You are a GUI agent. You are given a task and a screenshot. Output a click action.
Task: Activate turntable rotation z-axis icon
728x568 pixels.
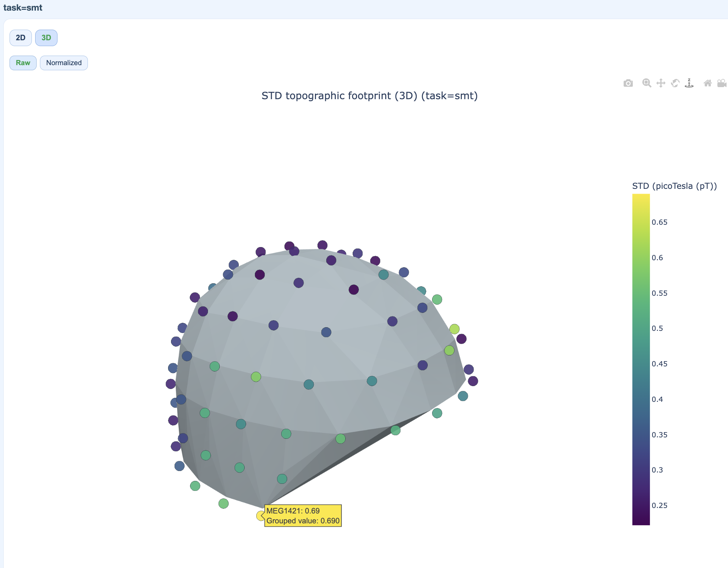point(689,83)
